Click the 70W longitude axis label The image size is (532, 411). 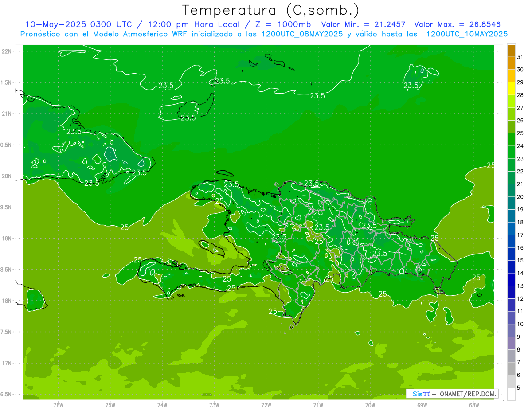click(370, 405)
